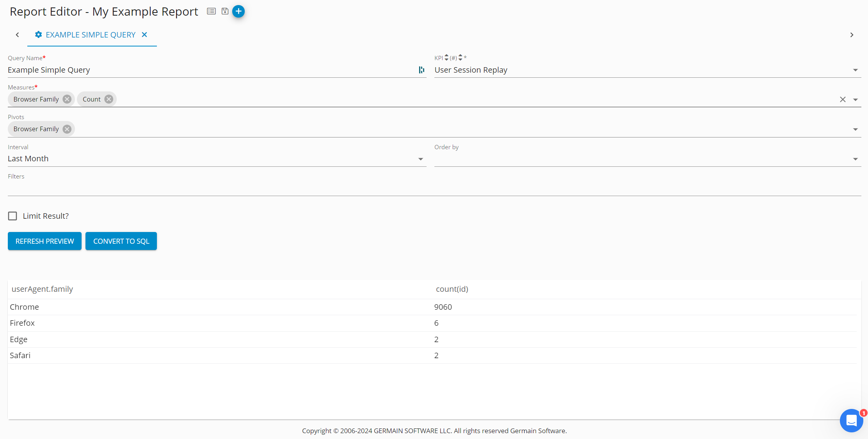Enable the Limit Result checkbox
868x439 pixels.
point(12,216)
